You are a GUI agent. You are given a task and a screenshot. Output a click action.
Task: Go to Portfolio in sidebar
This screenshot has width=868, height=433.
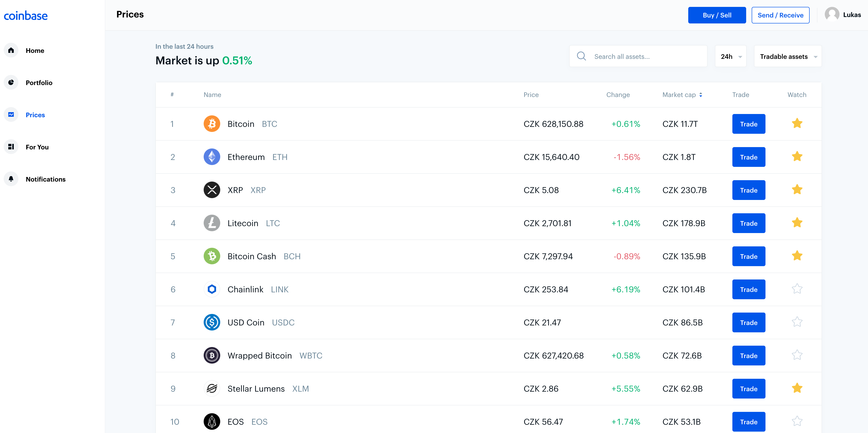click(39, 83)
